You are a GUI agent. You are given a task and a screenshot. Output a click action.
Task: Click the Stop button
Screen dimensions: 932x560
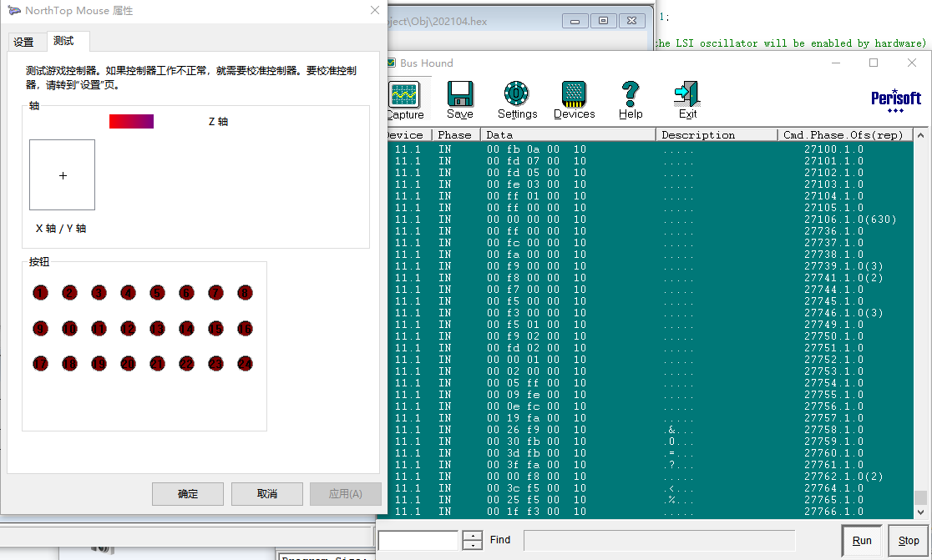pos(909,541)
